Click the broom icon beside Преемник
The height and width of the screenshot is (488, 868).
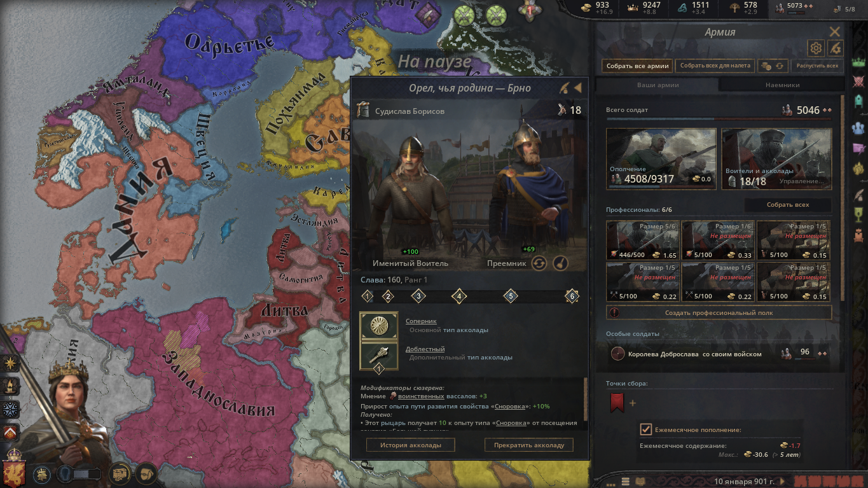coord(560,263)
